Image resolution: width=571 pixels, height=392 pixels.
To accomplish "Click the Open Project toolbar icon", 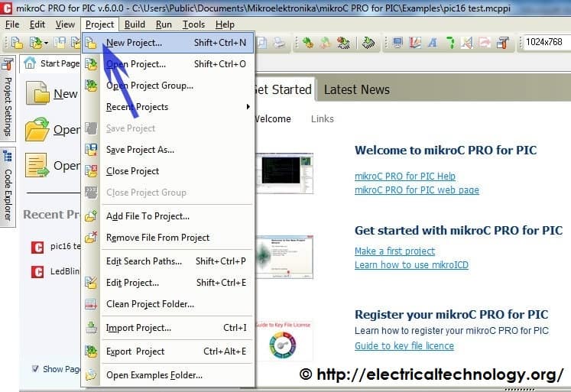I will (x=36, y=43).
